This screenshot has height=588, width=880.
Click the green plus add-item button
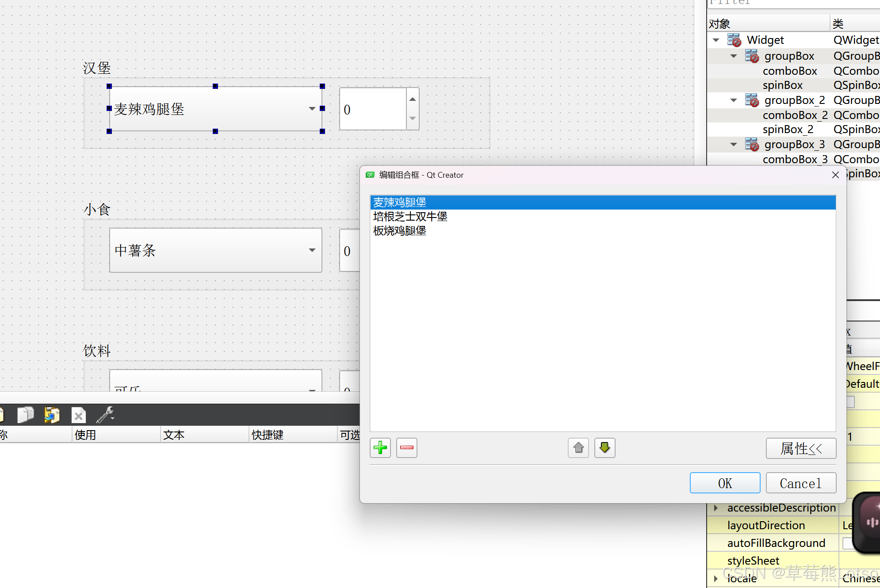(380, 448)
